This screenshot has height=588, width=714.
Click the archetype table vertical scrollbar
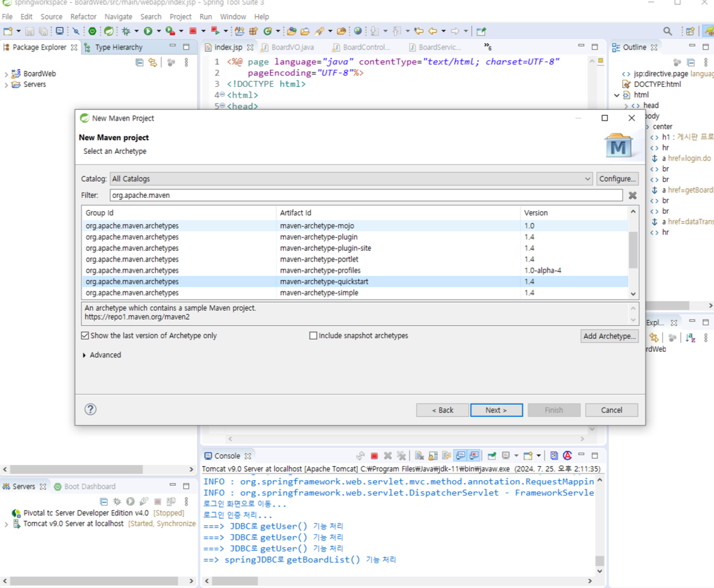pos(633,250)
